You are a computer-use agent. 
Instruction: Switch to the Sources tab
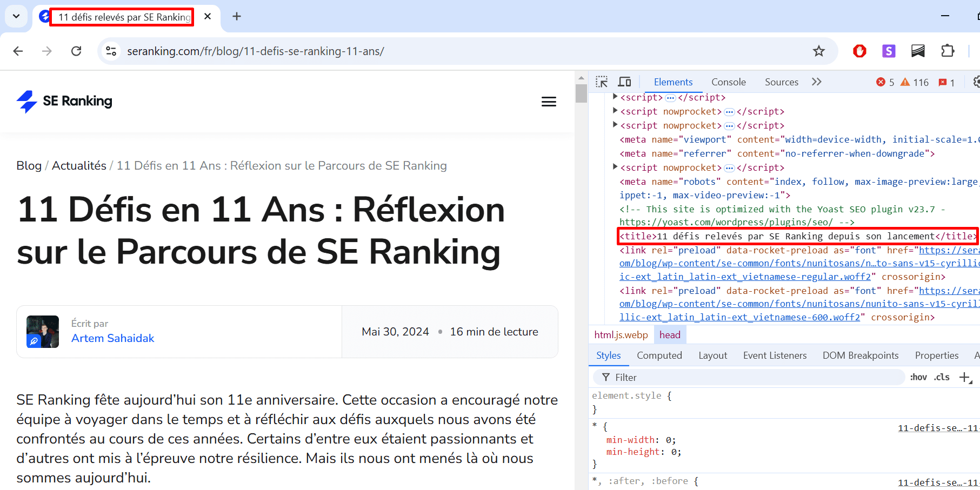pos(781,82)
